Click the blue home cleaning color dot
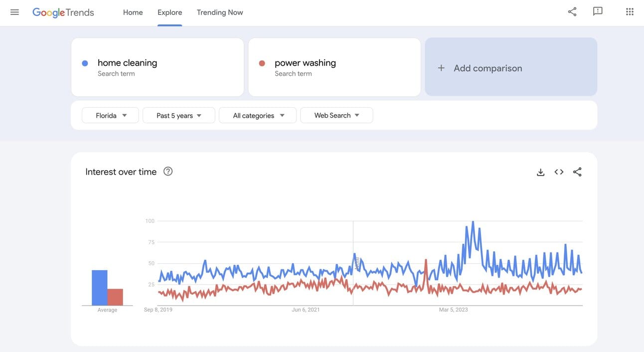This screenshot has height=352, width=644. tap(85, 63)
